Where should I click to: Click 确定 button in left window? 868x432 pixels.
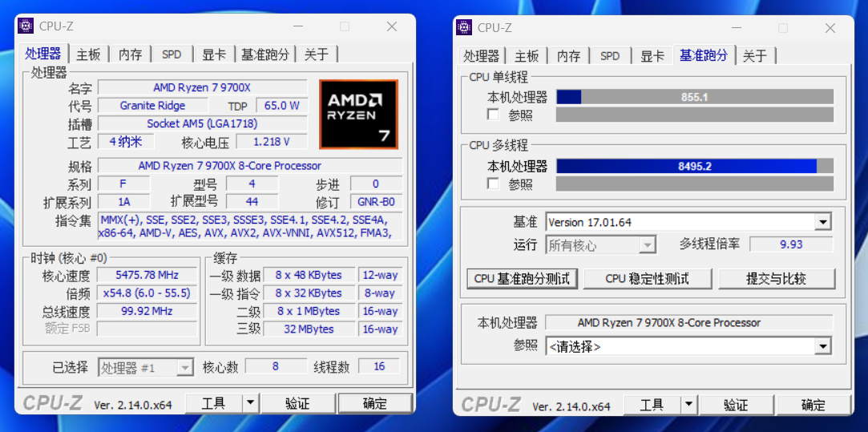click(375, 404)
